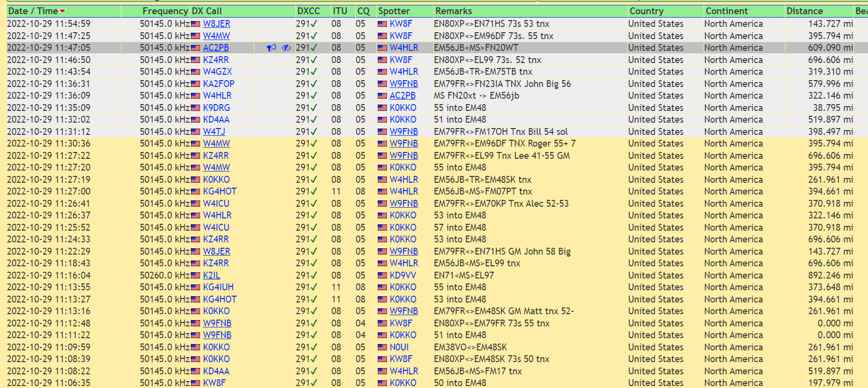This screenshot has width=868, height=388.
Task: Open the KG4IUH DX call link
Action: 218,287
